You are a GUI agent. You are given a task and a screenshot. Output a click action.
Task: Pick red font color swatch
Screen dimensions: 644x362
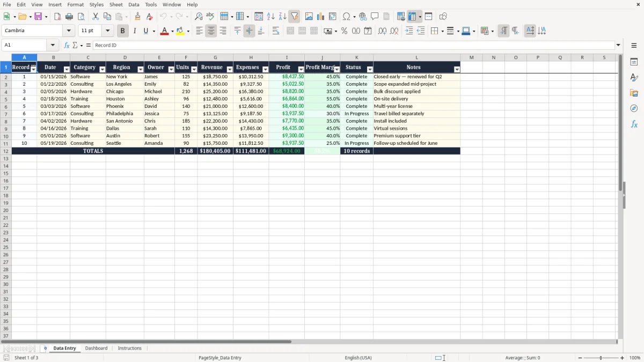click(x=164, y=31)
